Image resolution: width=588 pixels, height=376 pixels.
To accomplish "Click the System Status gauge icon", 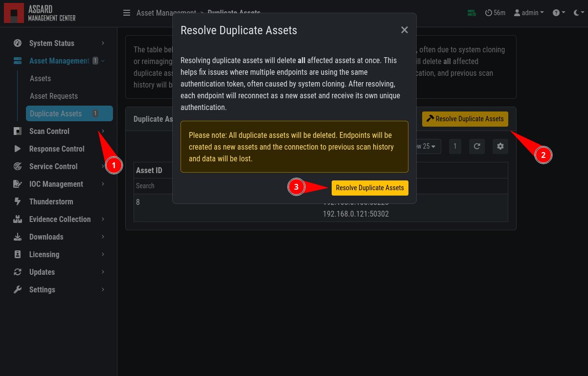I will tap(18, 43).
